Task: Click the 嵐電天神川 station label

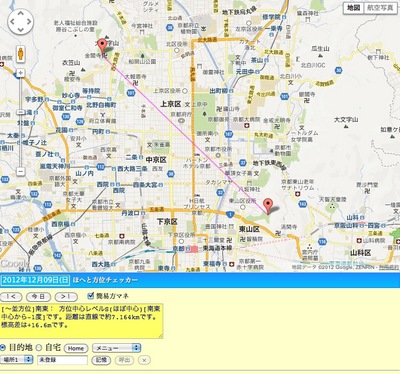Action: point(55,166)
